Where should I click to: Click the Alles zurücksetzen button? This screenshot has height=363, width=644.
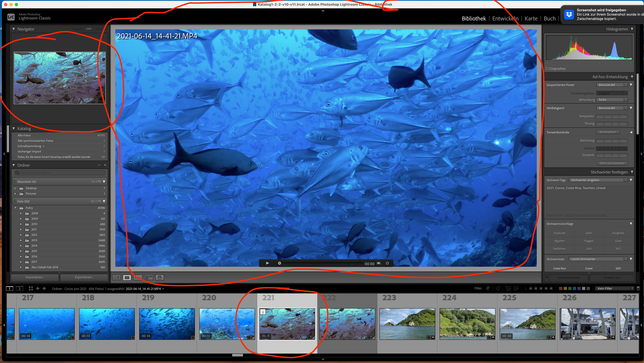point(612,164)
